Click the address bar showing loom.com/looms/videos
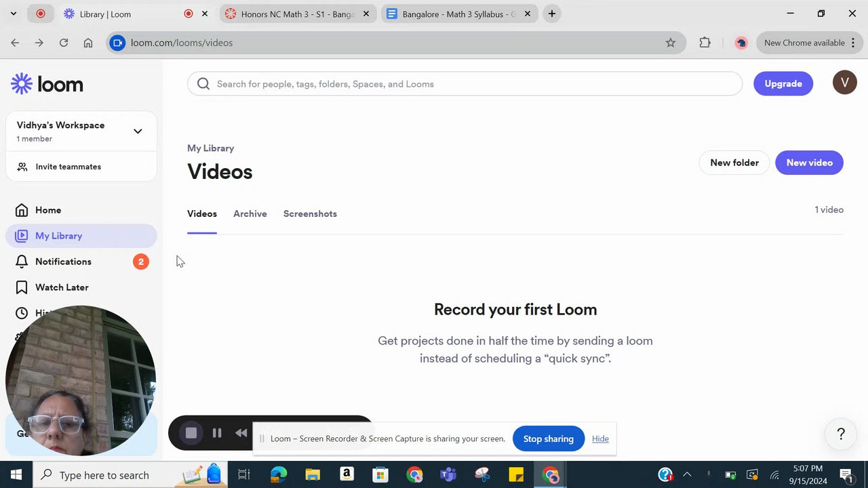This screenshot has width=868, height=488. 397,43
